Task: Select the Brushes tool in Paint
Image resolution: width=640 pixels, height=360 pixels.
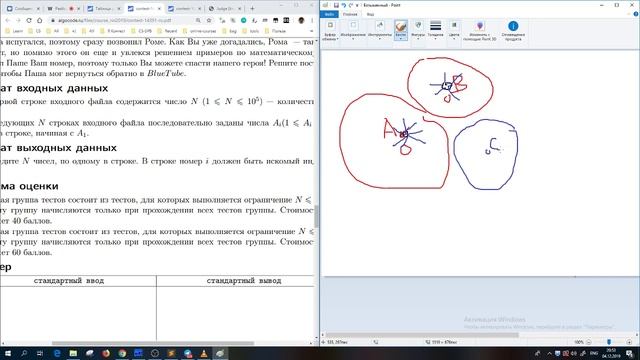Action: (401, 31)
